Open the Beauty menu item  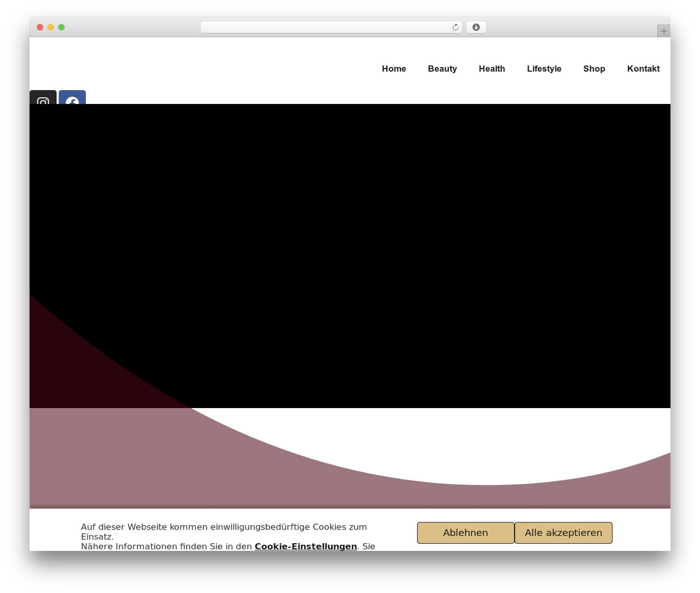(x=442, y=68)
